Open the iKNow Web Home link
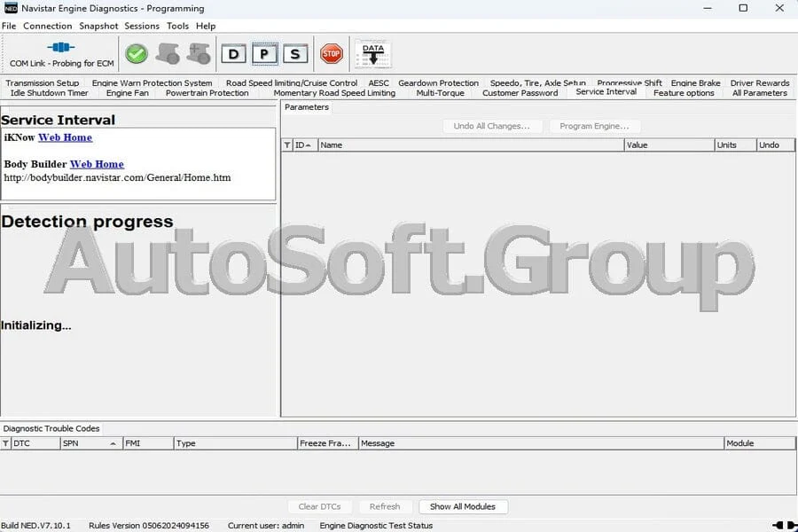This screenshot has width=798, height=532. pos(65,137)
